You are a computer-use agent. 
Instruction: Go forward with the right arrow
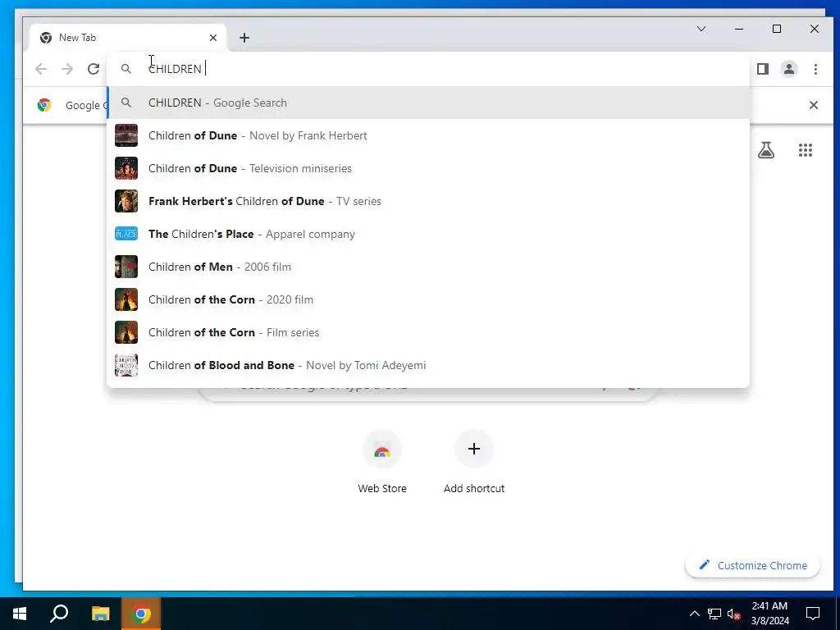pyautogui.click(x=67, y=69)
